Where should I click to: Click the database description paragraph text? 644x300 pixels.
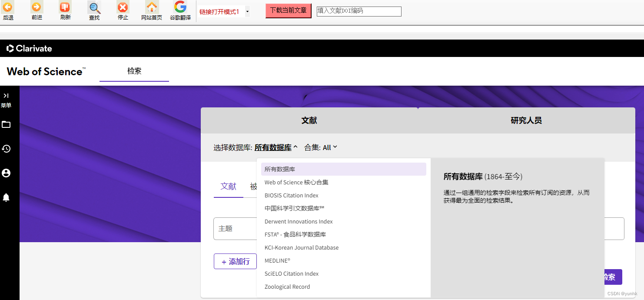[517, 197]
